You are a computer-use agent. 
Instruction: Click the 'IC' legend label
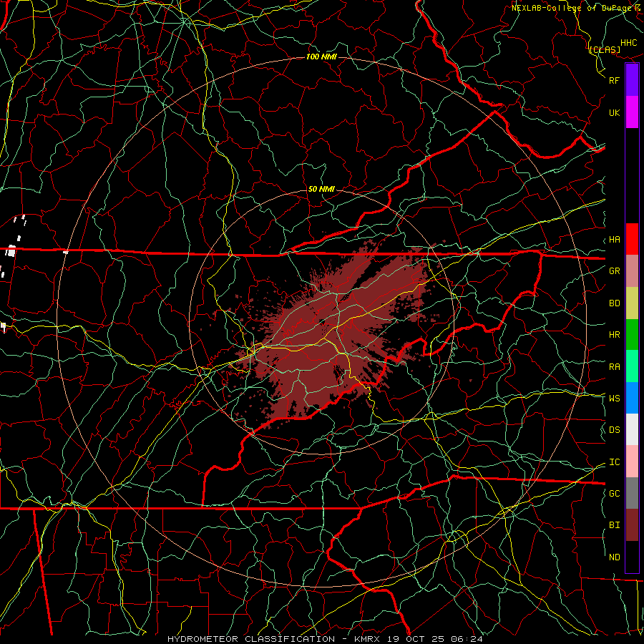(x=615, y=462)
